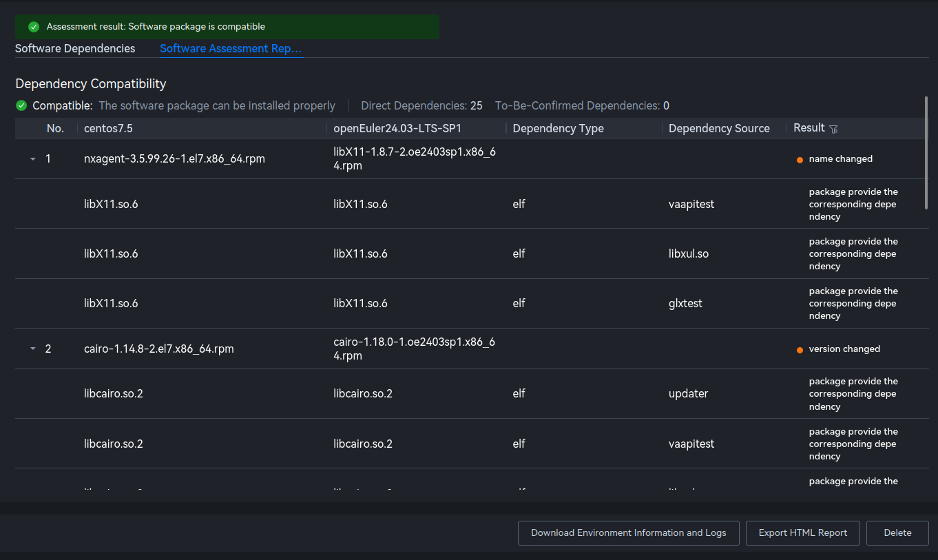Download Environment Information and Logs
938x560 pixels.
(x=628, y=532)
